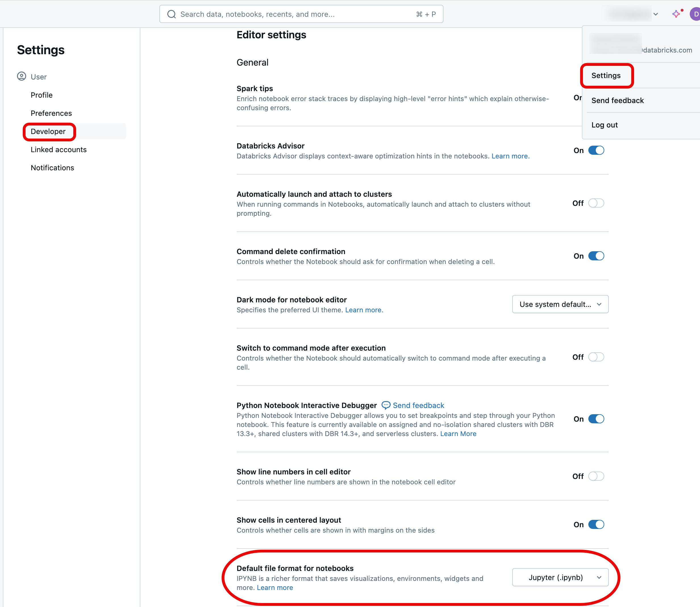The height and width of the screenshot is (607, 700).
Task: Toggle Databricks Advisor switch on
Action: (x=596, y=150)
